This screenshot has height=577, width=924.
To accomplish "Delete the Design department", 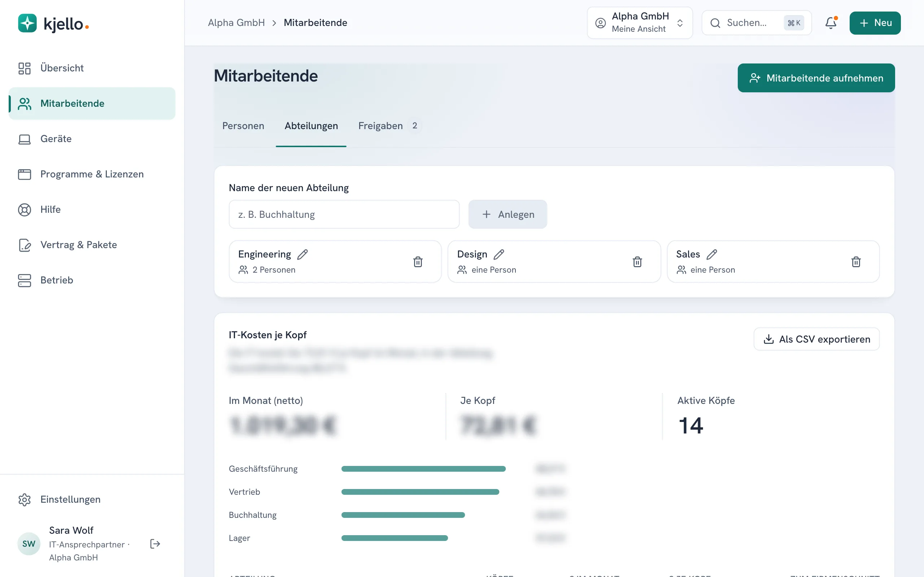I will [x=637, y=262].
